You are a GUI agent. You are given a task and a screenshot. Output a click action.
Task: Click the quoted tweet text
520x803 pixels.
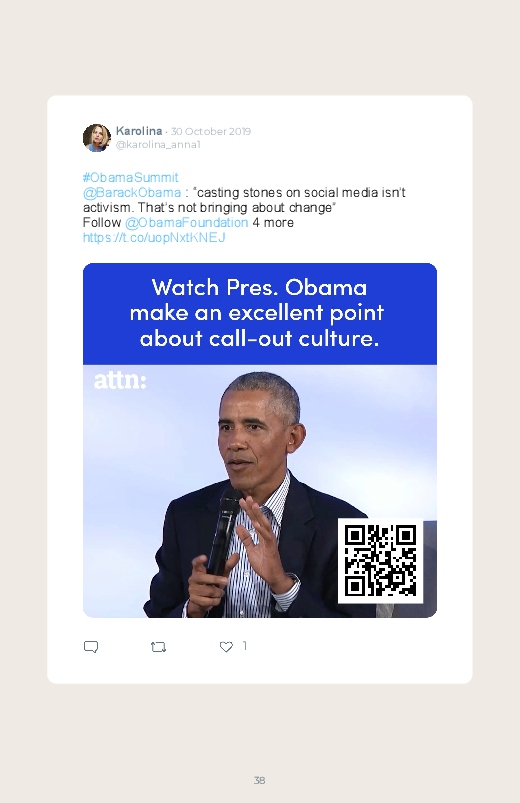tap(244, 200)
